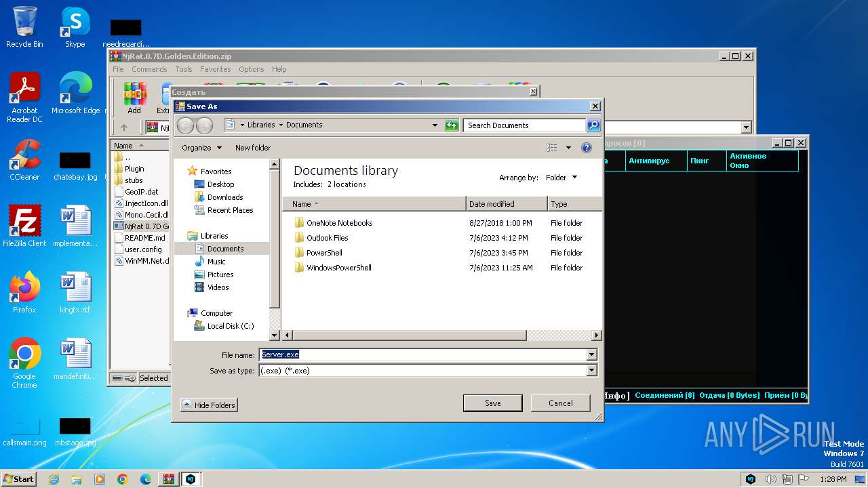Image resolution: width=868 pixels, height=488 pixels.
Task: Open the CCleaner desktop shortcut
Action: click(24, 160)
